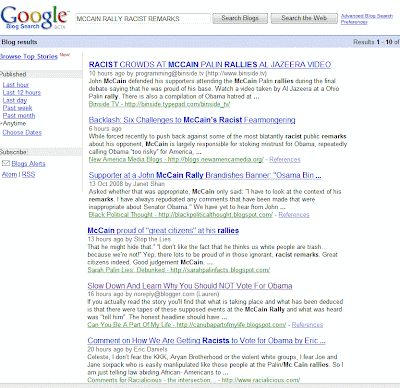Viewport: 400px width, 388px height.
Task: Open References link for Black Political Thought
Action: tap(294, 215)
